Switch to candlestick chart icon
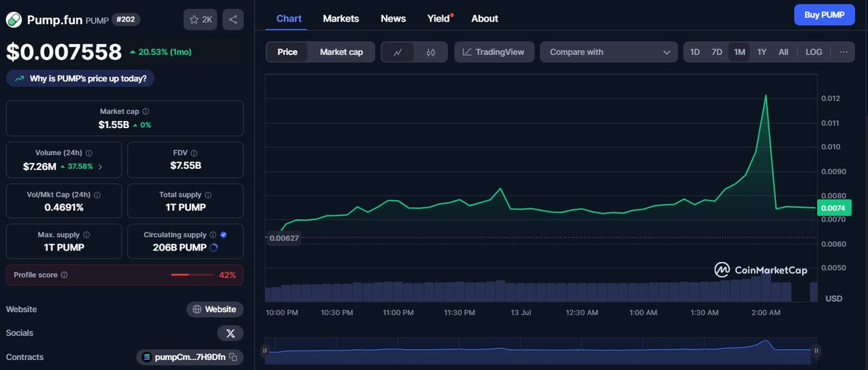The height and width of the screenshot is (370, 868). [431, 52]
